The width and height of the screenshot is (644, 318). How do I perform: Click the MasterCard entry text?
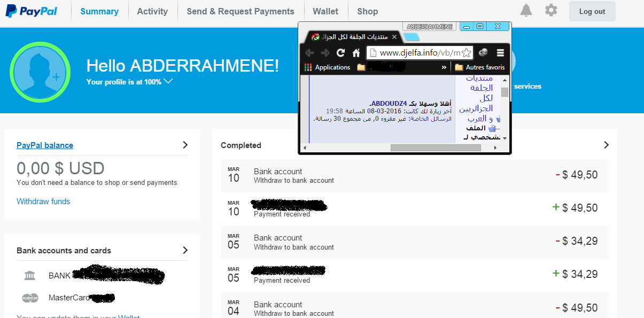pos(69,298)
